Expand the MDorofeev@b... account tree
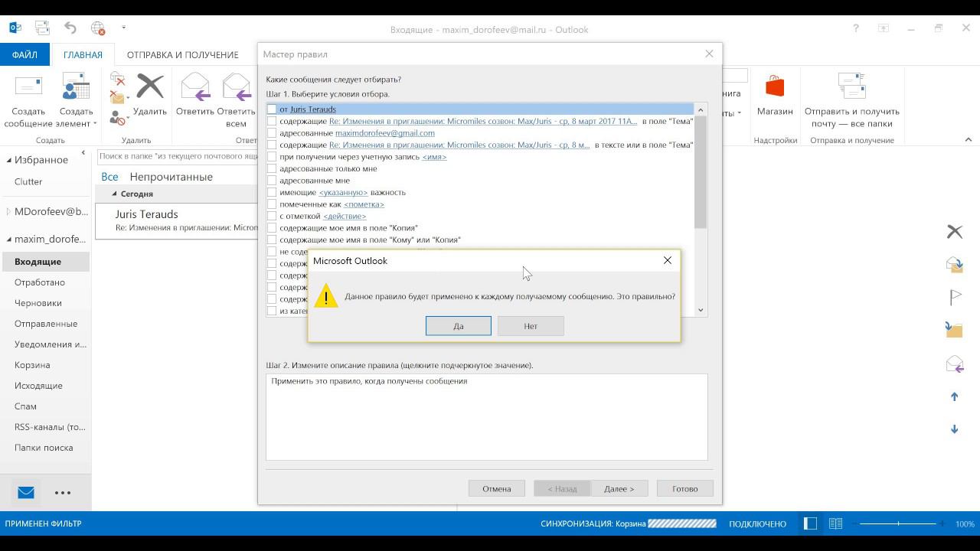980x551 pixels. (x=9, y=211)
